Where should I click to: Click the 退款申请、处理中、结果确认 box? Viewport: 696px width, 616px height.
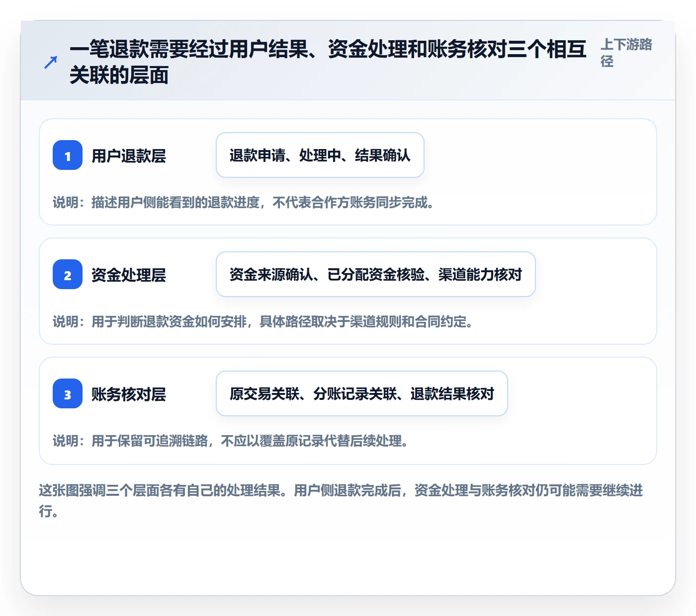(320, 155)
